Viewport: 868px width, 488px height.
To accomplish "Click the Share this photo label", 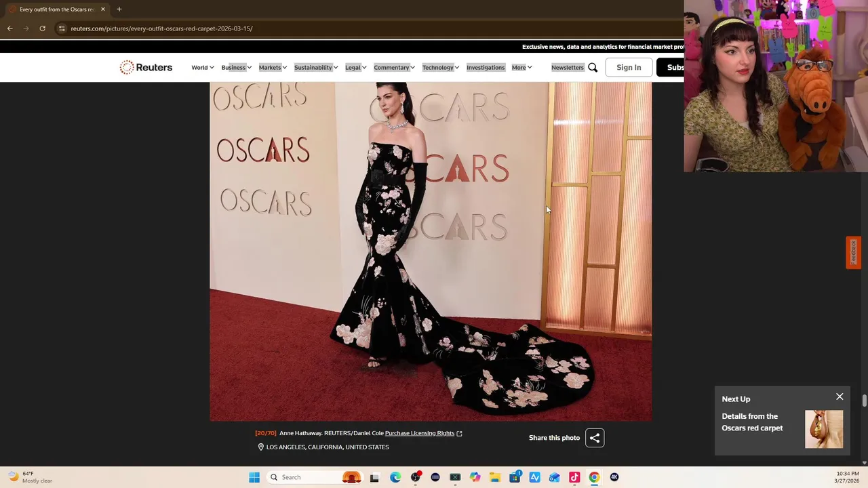I will tap(554, 438).
